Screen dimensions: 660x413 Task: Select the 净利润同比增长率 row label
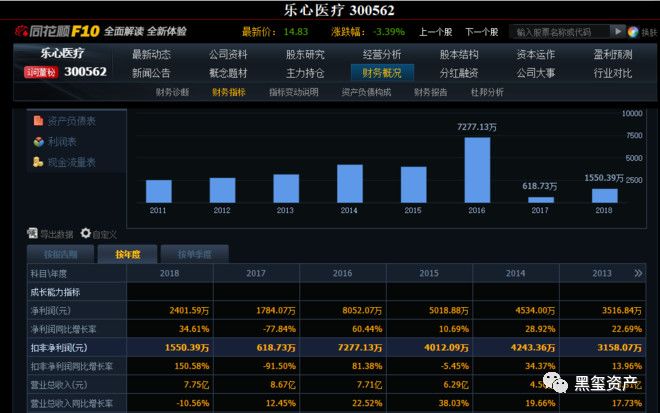63,329
